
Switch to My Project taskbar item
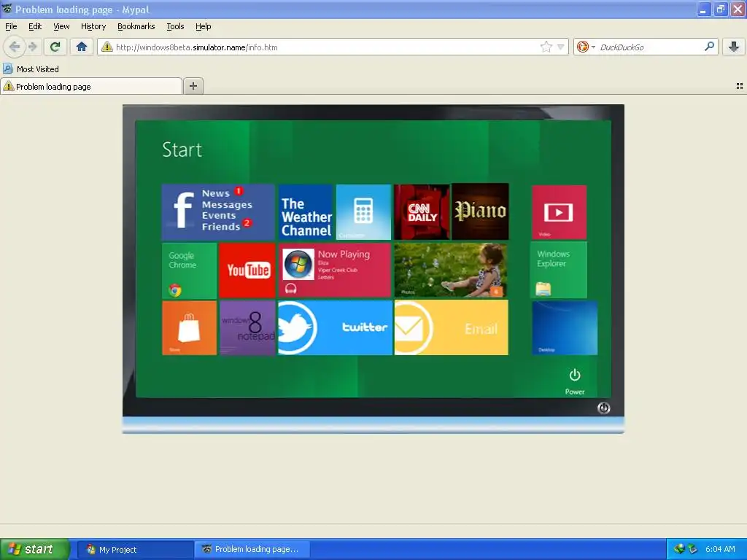pyautogui.click(x=135, y=550)
